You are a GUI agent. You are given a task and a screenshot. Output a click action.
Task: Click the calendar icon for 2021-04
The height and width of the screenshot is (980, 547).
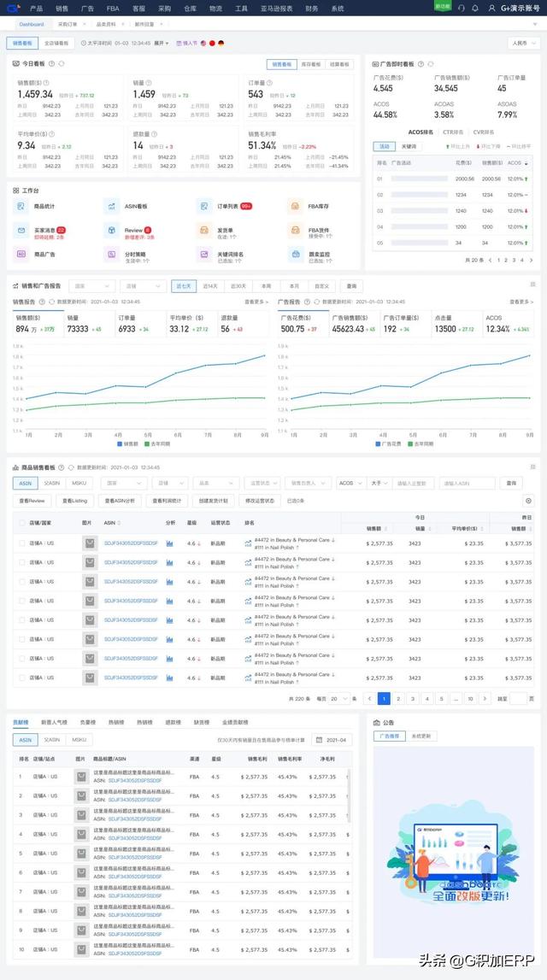[x=319, y=740]
